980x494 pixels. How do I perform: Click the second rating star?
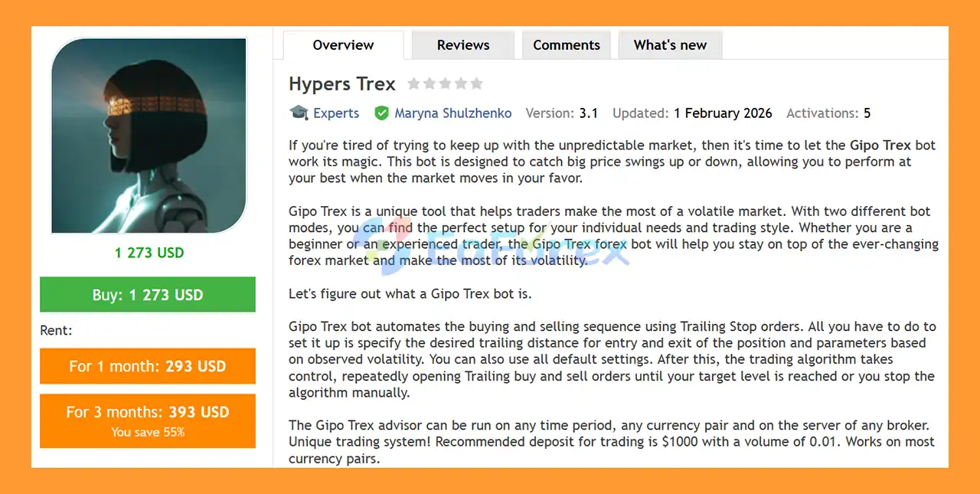(x=430, y=83)
